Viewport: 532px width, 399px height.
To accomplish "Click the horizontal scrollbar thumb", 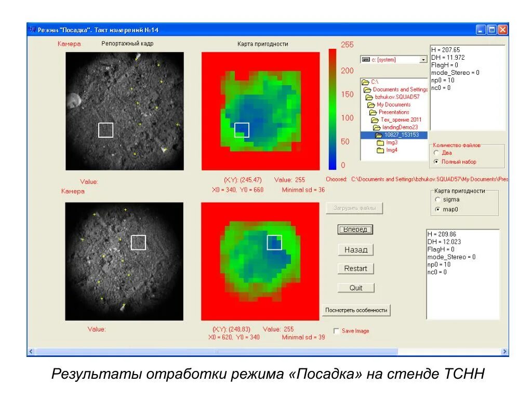I will pyautogui.click(x=217, y=352).
